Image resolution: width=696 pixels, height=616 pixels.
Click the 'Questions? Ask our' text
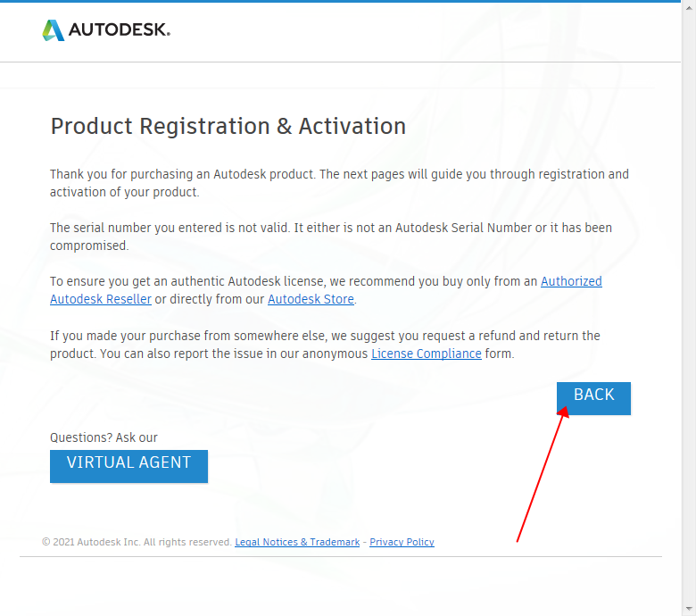[x=104, y=437]
